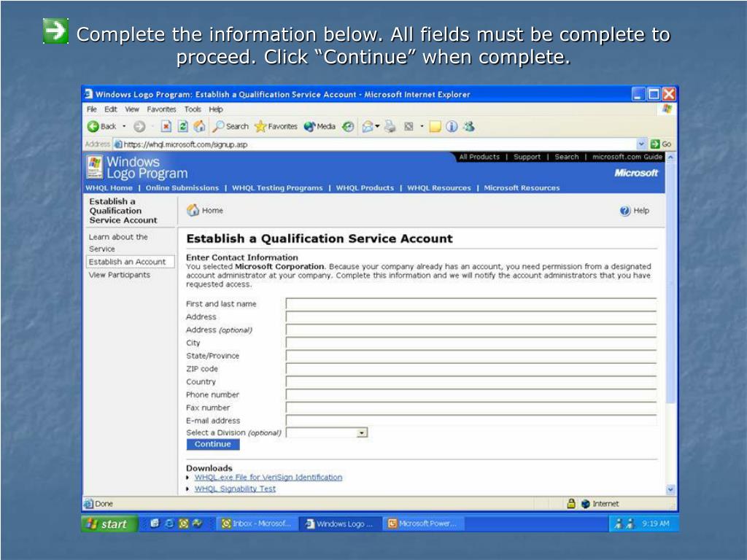The width and height of the screenshot is (747, 560).
Task: Click the Show Desktop quick launch icon
Action: (155, 524)
